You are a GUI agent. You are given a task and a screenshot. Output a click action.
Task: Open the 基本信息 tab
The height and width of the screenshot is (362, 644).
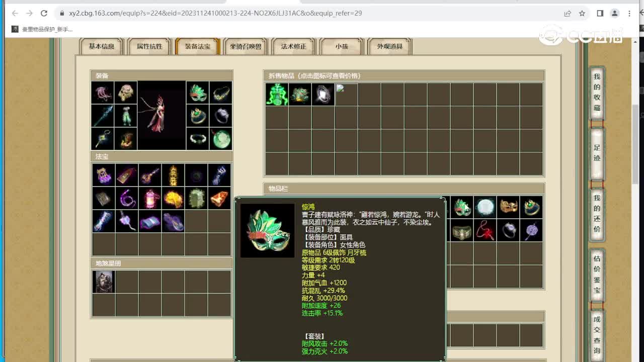pyautogui.click(x=102, y=46)
